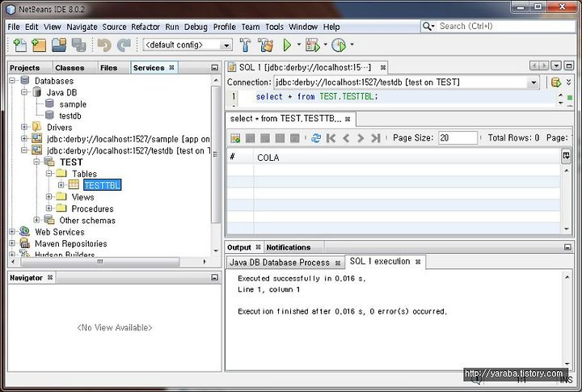Go to next page of results
Image resolution: width=582 pixels, height=392 pixels.
tap(361, 138)
